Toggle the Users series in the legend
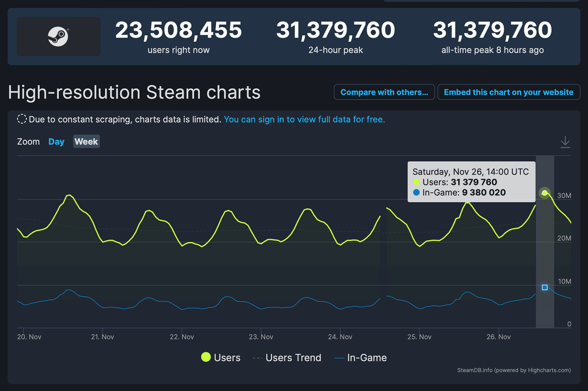588x391 pixels. pyautogui.click(x=221, y=357)
